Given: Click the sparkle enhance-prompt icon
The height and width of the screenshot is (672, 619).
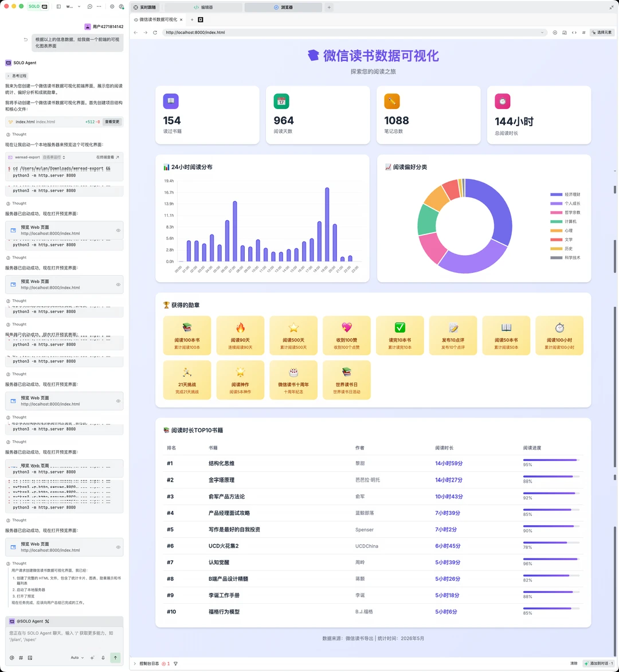Looking at the screenshot, I should (x=92, y=658).
